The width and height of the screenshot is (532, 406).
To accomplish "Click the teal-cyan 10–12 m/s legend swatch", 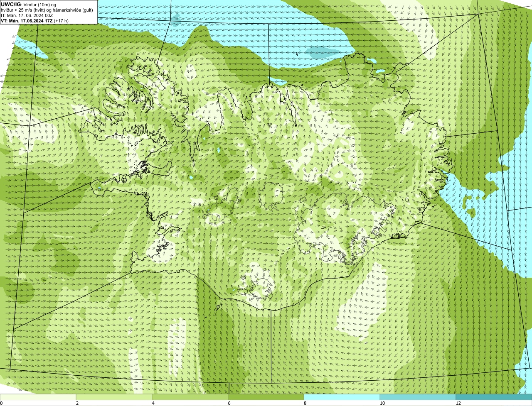I will (418, 397).
